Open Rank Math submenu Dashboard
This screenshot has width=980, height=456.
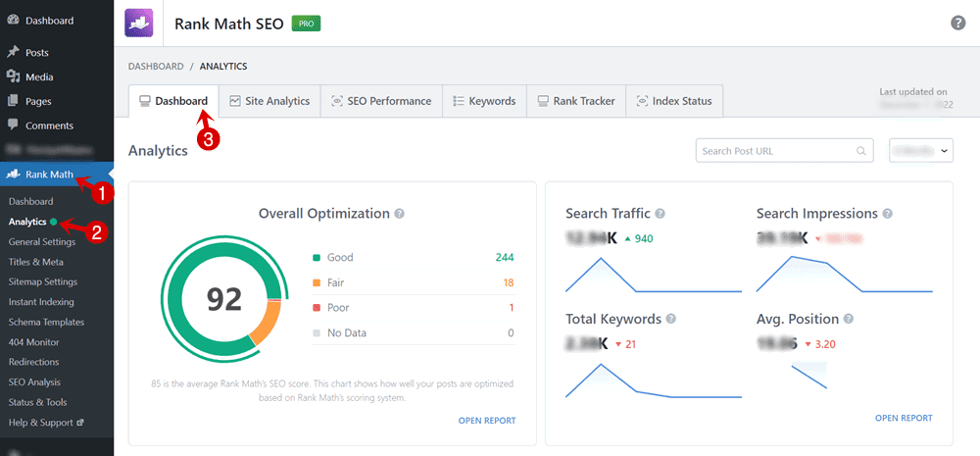[30, 201]
